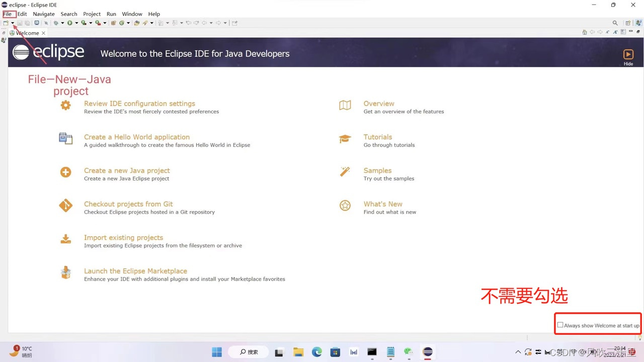
Task: Open Review IDE configuration settings
Action: (139, 104)
